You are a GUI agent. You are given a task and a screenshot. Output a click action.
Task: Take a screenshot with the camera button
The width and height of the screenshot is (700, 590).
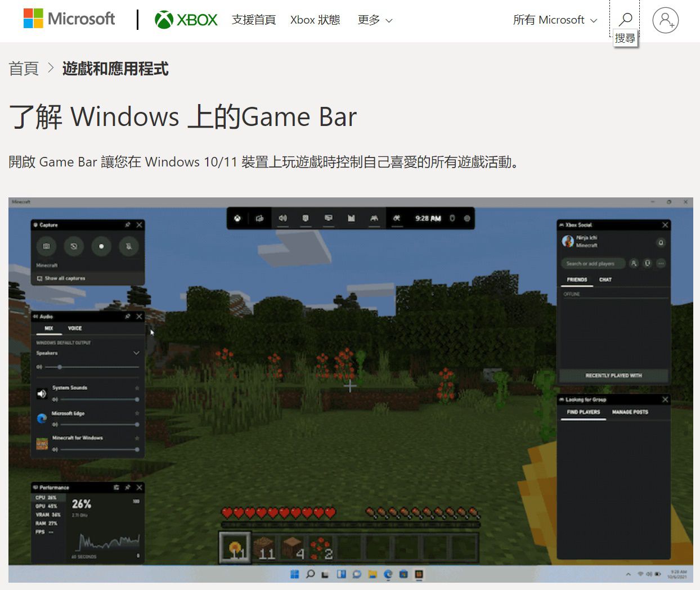(x=47, y=246)
